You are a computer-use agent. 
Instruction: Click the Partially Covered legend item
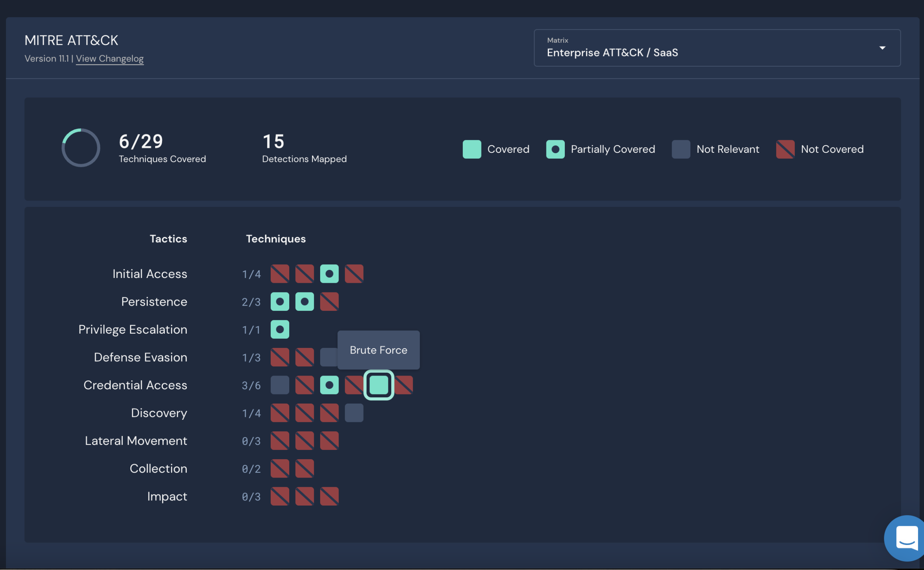coord(612,149)
